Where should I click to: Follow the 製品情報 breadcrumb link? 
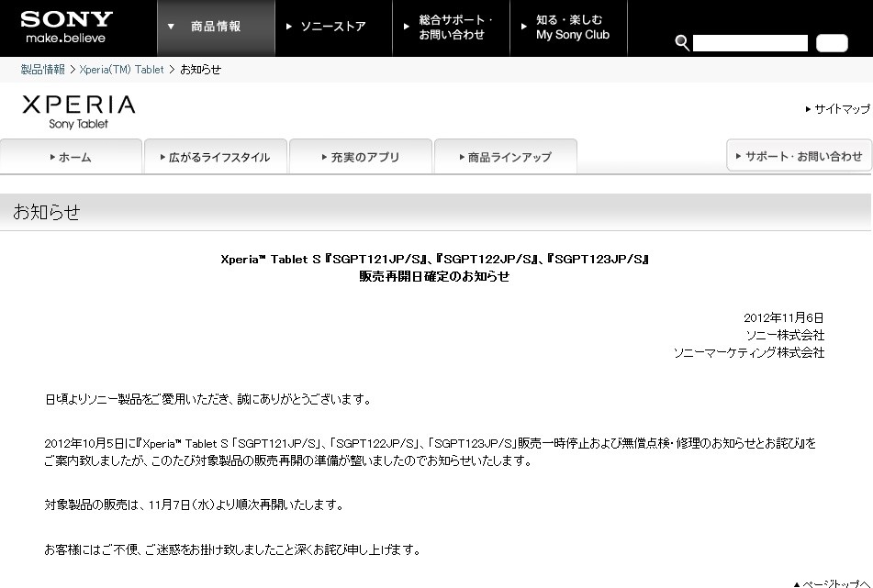pyautogui.click(x=43, y=70)
